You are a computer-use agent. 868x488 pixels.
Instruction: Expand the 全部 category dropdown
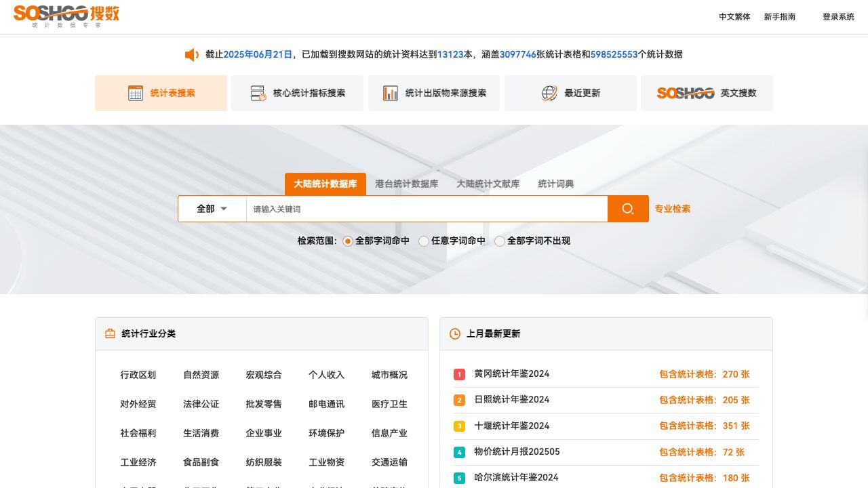tap(212, 209)
